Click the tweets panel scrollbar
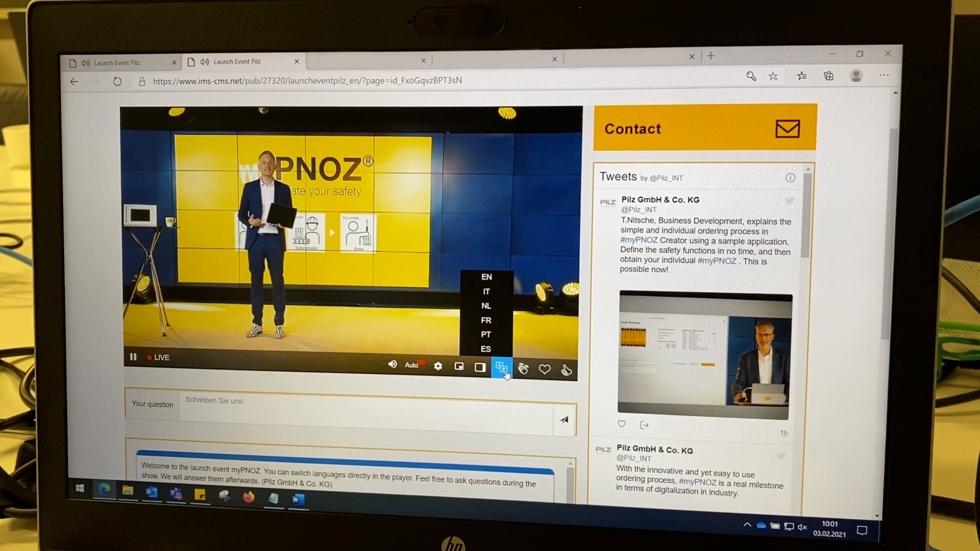 click(x=806, y=214)
